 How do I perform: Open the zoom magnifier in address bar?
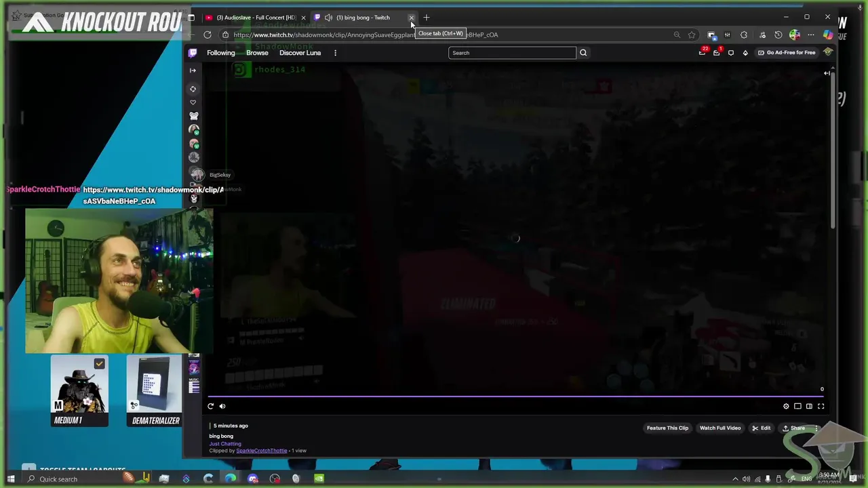[677, 35]
